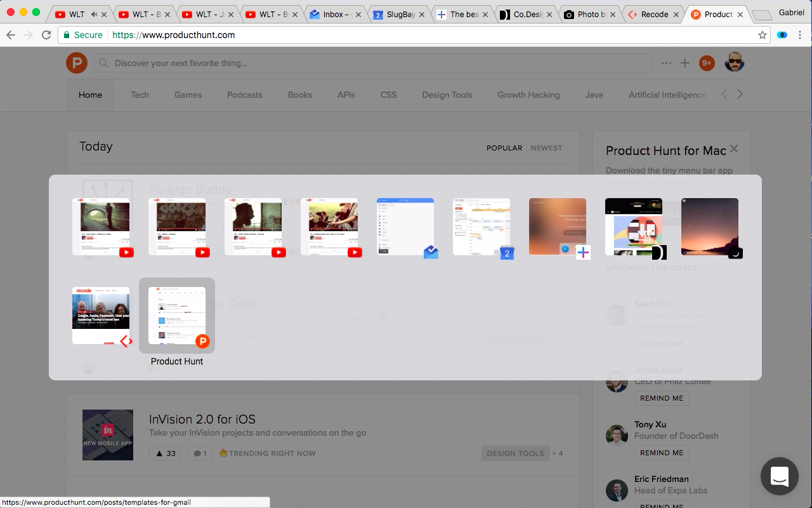812x508 pixels.
Task: Open a new browser tab
Action: tap(761, 15)
